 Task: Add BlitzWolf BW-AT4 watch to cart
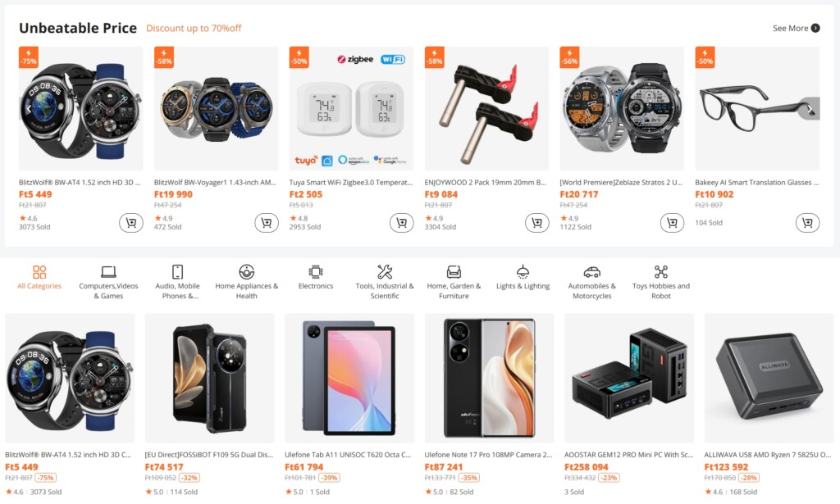131,222
